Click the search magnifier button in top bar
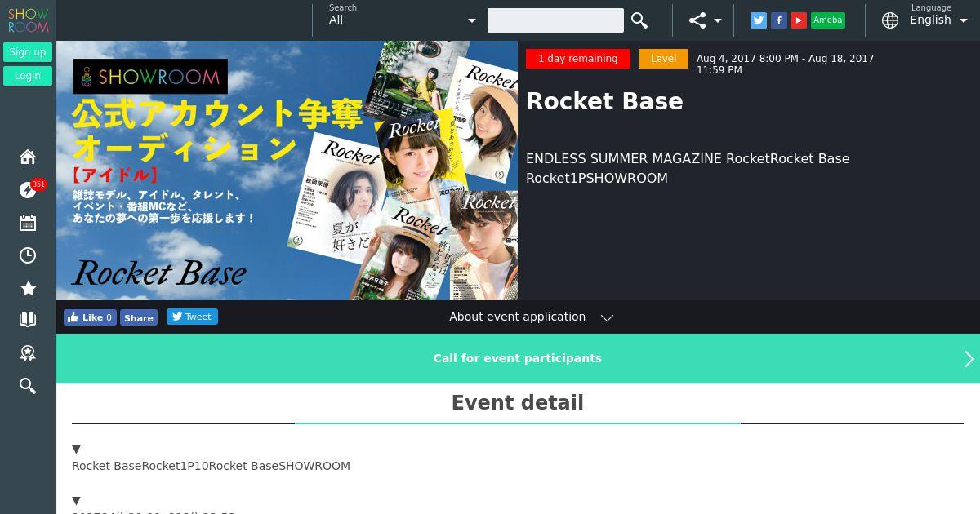 [x=639, y=20]
